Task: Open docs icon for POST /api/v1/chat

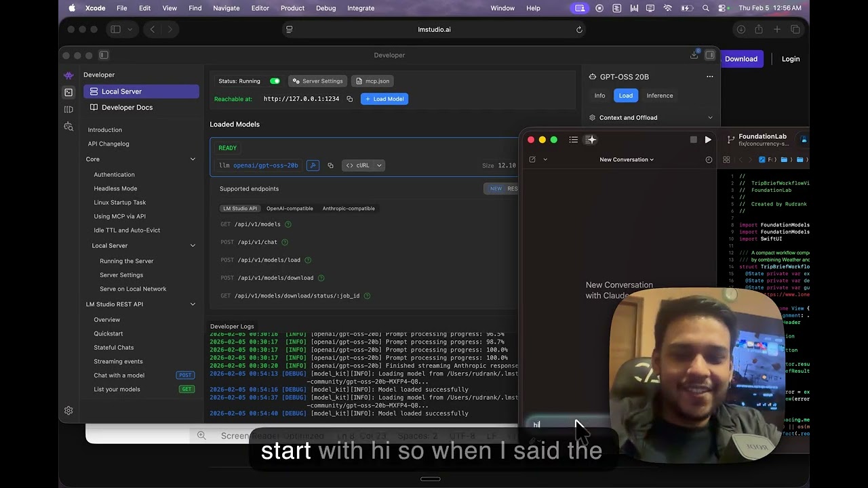Action: point(284,242)
